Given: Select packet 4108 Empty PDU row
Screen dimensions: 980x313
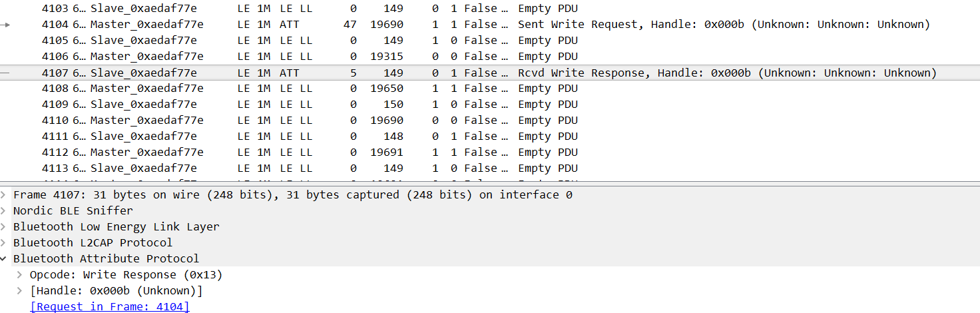Looking at the screenshot, I should (x=399, y=89).
